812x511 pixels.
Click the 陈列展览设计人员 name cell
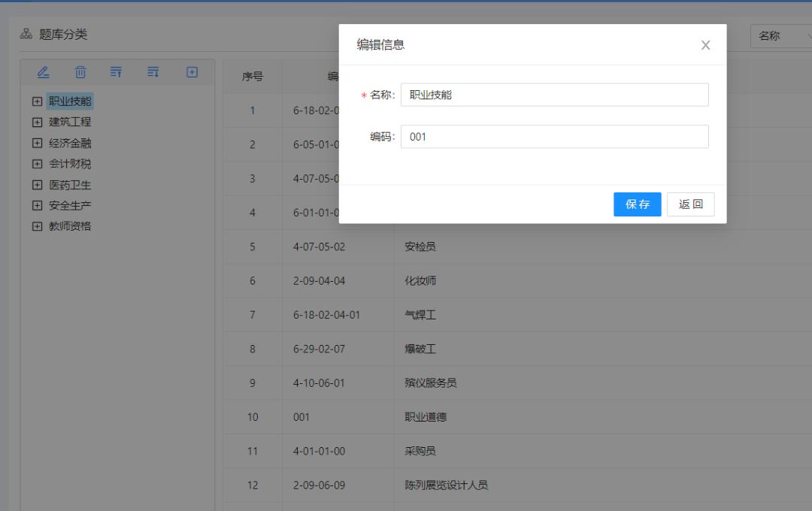point(446,485)
